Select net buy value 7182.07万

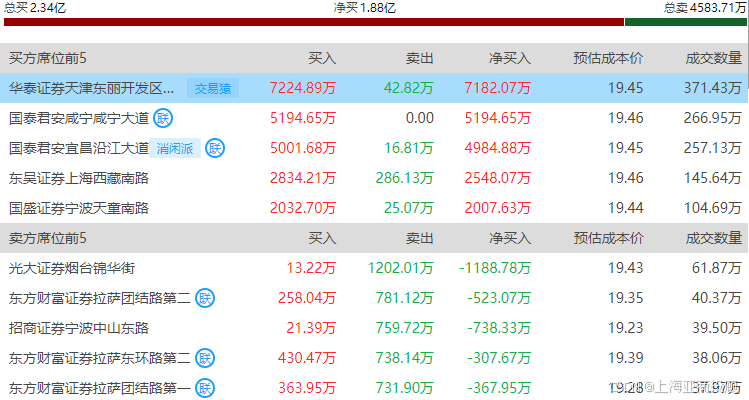tap(497, 88)
